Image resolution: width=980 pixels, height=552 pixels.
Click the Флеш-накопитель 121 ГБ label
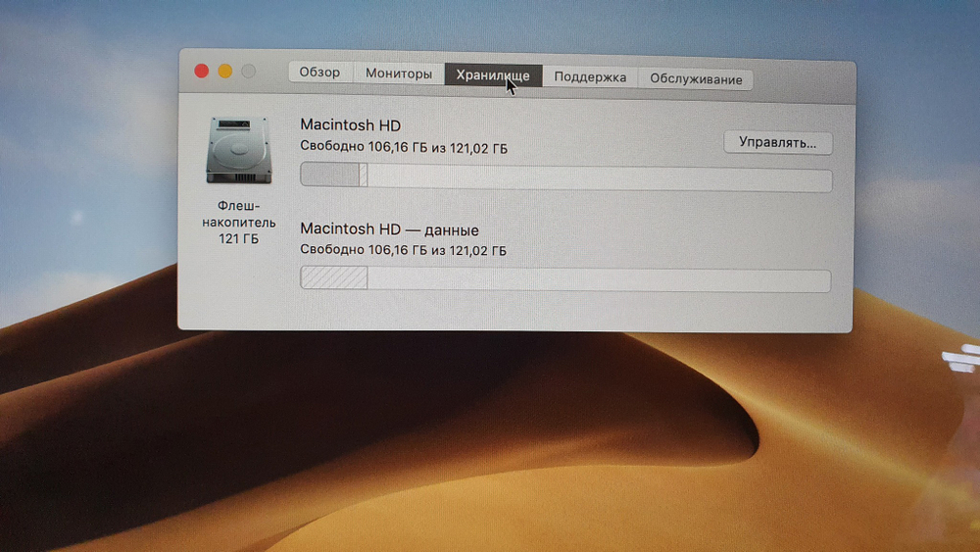click(x=239, y=222)
